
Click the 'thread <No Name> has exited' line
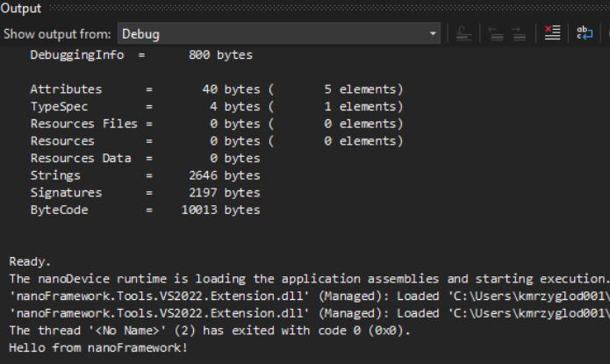(x=210, y=331)
